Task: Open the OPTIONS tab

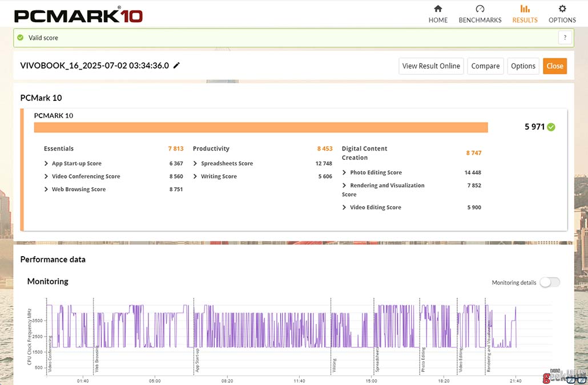Action: 562,14
